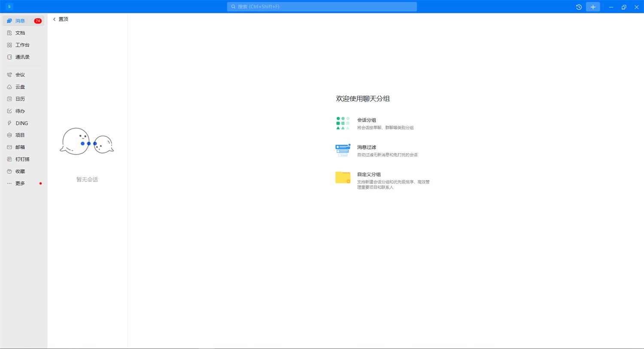
Task: Click the plus button to create new
Action: click(593, 7)
